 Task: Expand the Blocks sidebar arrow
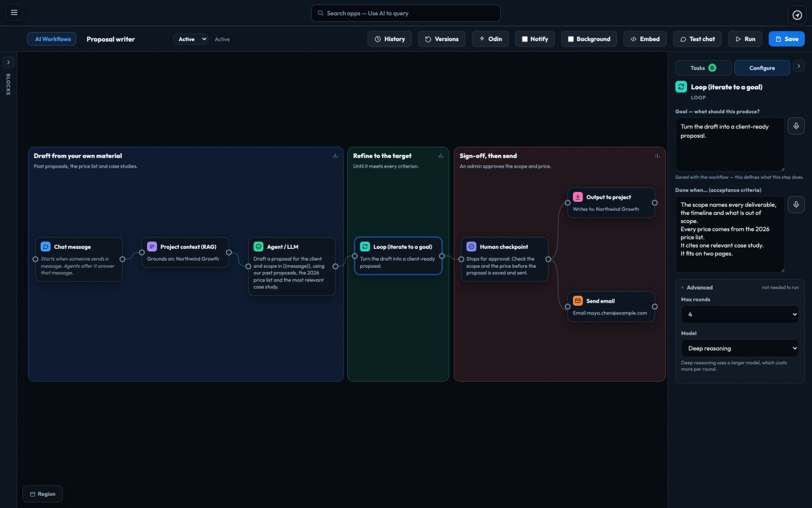[8, 62]
